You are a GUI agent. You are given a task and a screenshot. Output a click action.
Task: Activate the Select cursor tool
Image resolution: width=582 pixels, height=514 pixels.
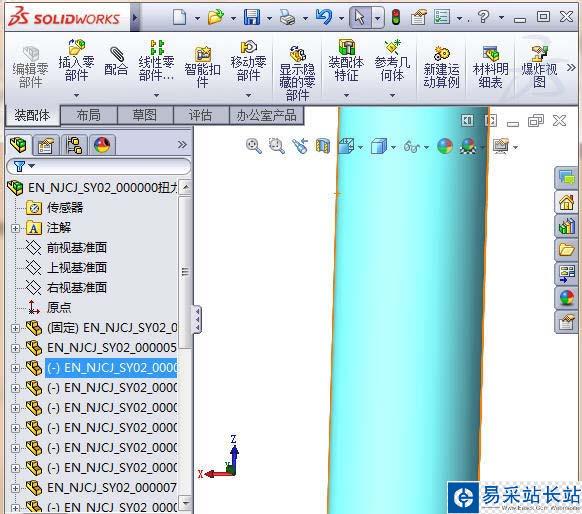(359, 17)
